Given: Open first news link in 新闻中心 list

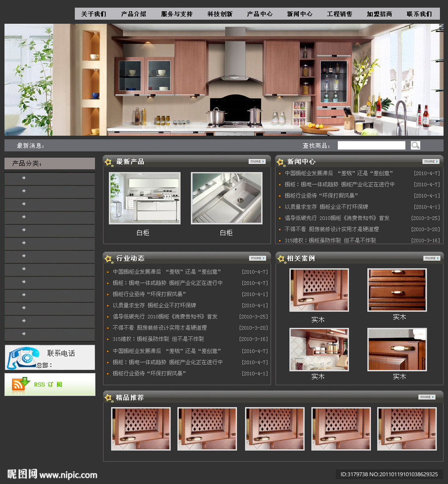Looking at the screenshot, I should point(339,173).
